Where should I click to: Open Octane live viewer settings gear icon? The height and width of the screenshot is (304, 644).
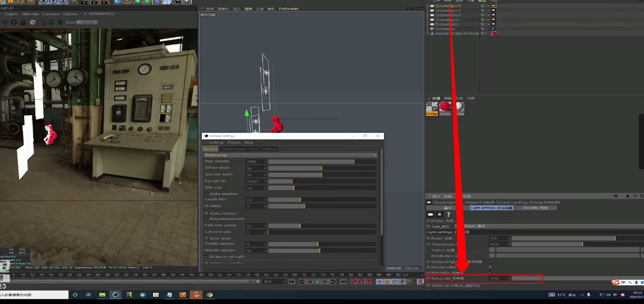pyautogui.click(x=14, y=23)
